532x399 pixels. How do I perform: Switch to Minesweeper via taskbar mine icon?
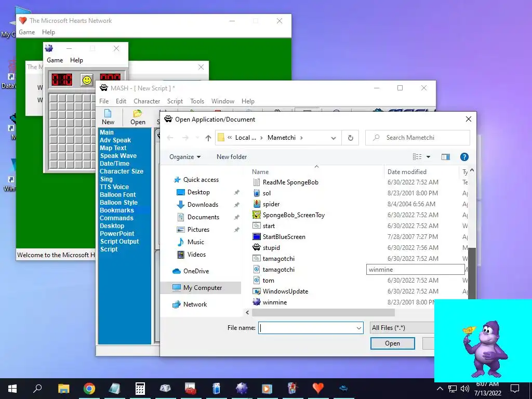[x=242, y=389]
